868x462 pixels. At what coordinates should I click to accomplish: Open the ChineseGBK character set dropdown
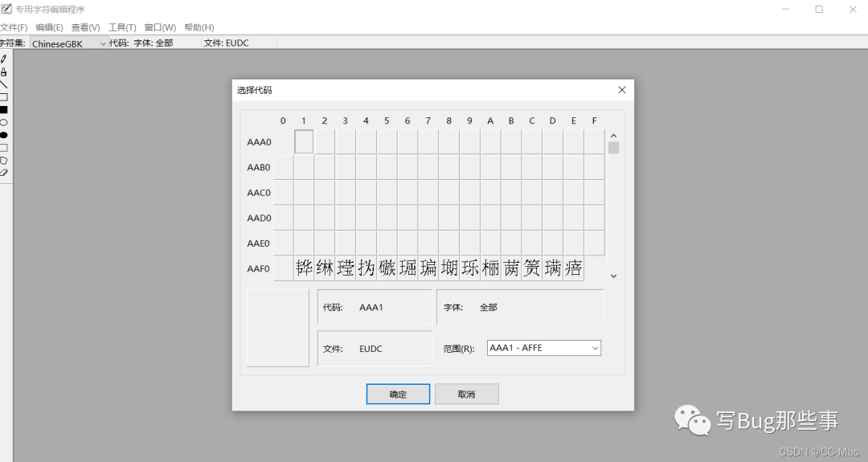click(68, 43)
